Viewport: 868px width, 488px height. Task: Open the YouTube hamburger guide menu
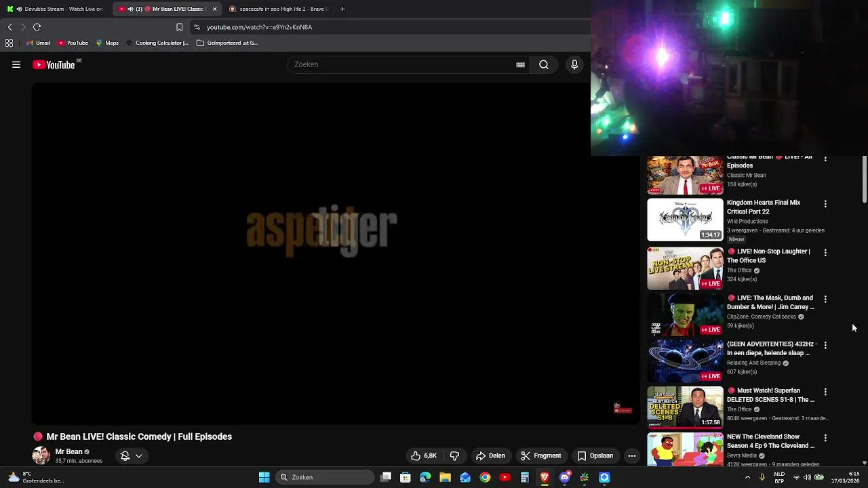[16, 64]
